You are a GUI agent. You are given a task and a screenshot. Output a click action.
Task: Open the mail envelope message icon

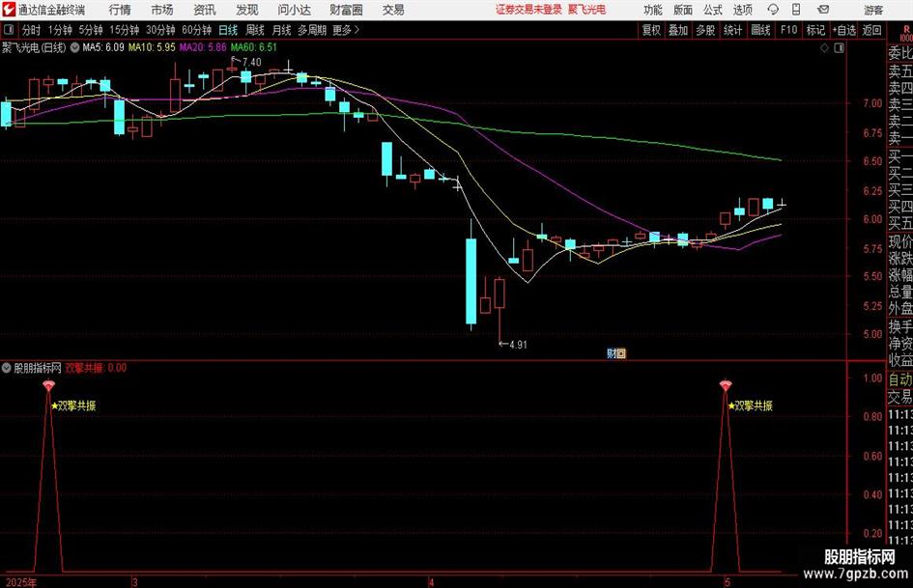823,10
